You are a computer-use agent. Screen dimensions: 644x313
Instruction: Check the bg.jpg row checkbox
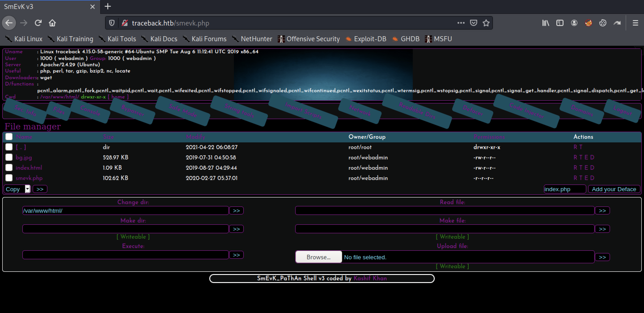9,157
